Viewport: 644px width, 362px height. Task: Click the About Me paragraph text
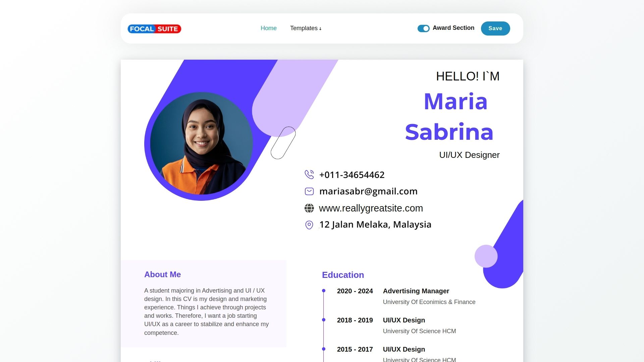click(207, 312)
